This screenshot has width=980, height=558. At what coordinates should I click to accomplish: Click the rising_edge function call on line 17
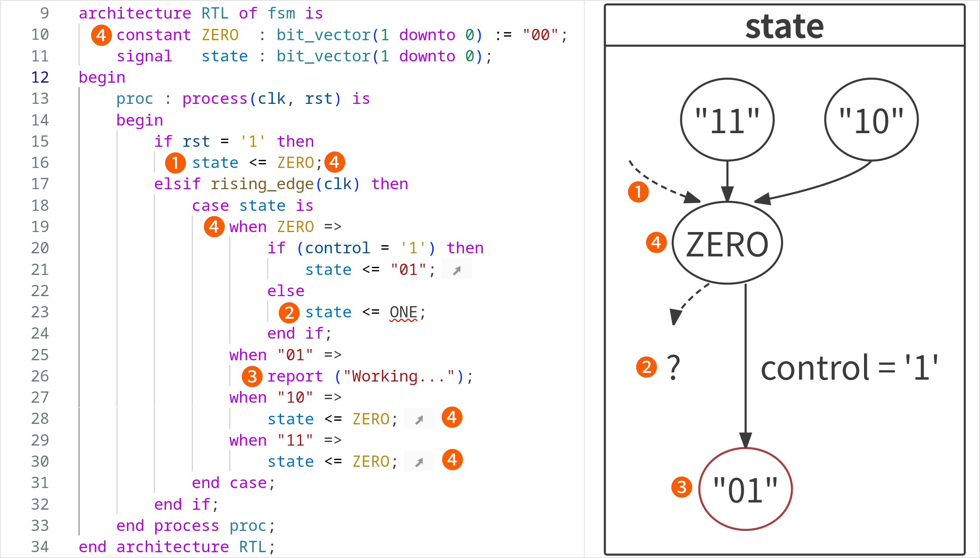click(x=262, y=184)
